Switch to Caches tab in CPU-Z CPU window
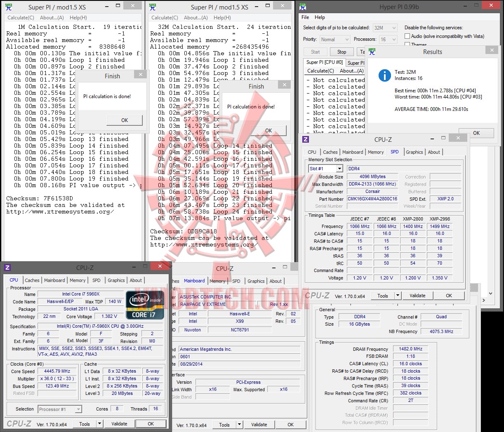Screen dimensions: 504x432 click(32, 280)
